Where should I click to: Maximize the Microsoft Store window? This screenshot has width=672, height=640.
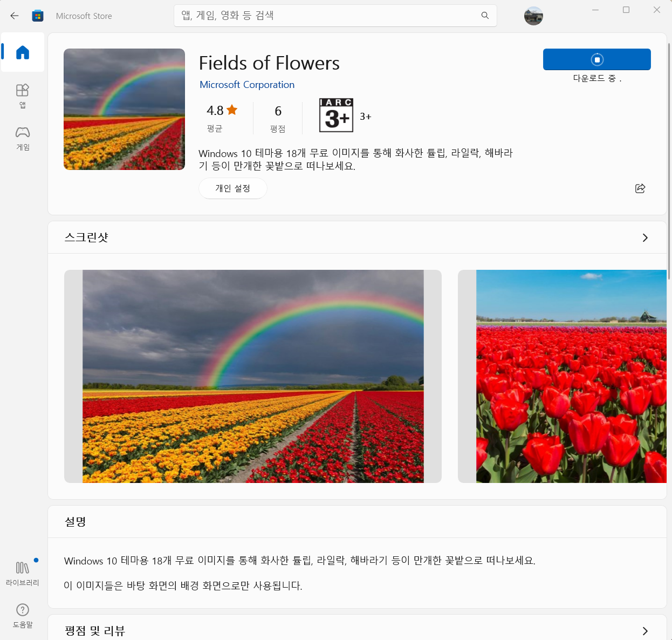click(x=626, y=10)
